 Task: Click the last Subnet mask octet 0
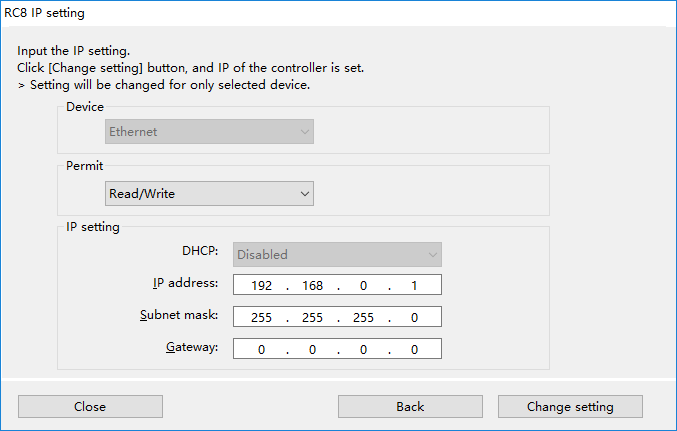[x=414, y=317]
